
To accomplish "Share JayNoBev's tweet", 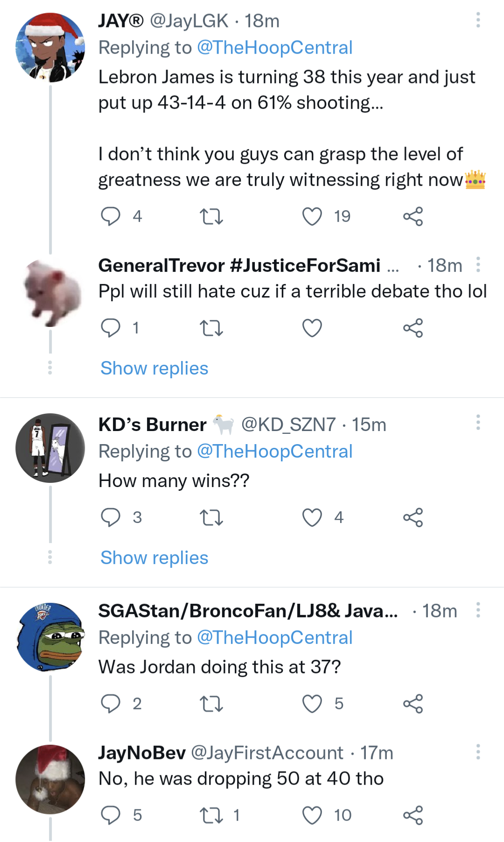I will pyautogui.click(x=413, y=815).
